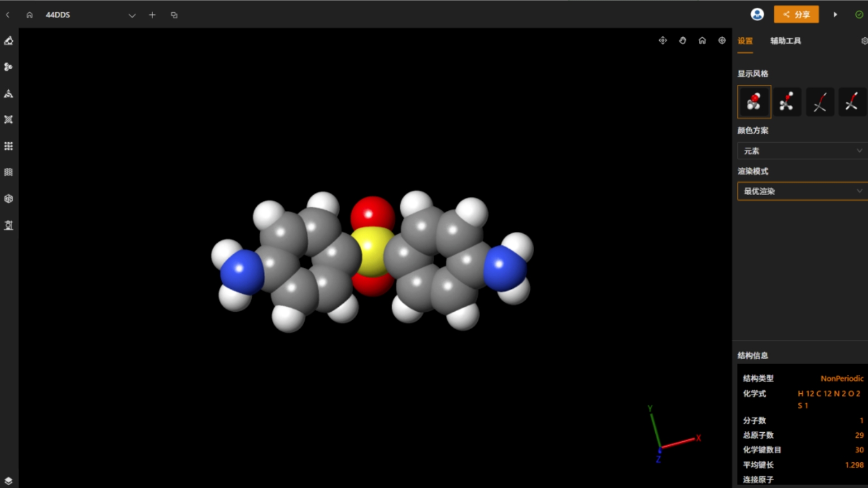
Task: Expand the 渲染模式 render mode dropdown
Action: (802, 191)
